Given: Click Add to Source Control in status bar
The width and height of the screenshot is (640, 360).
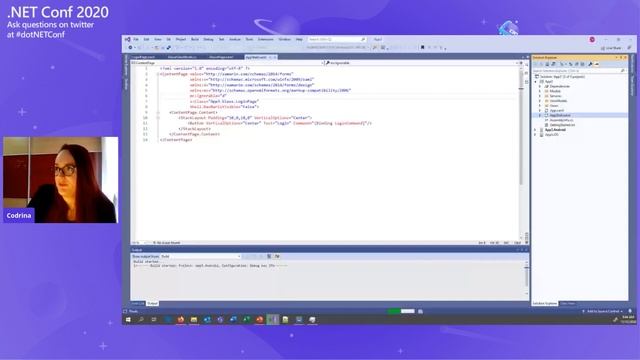Looking at the screenshot, I should tap(603, 311).
